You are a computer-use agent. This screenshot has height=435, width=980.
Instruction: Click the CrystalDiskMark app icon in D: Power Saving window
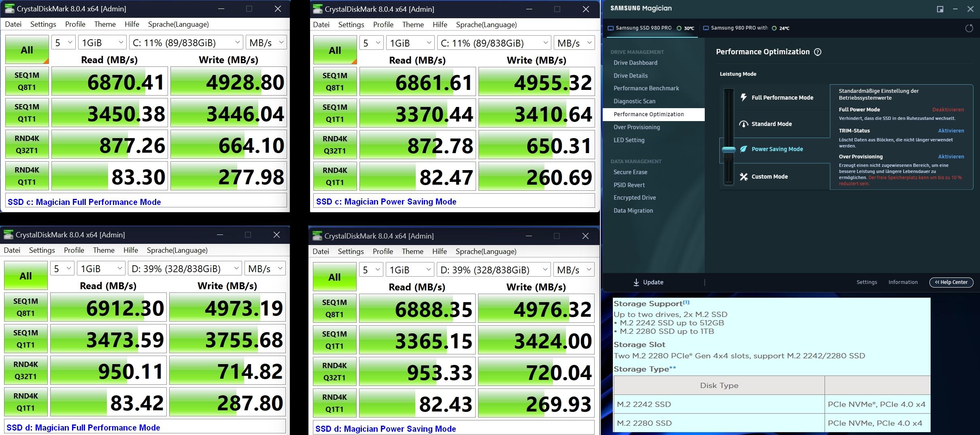coord(317,236)
